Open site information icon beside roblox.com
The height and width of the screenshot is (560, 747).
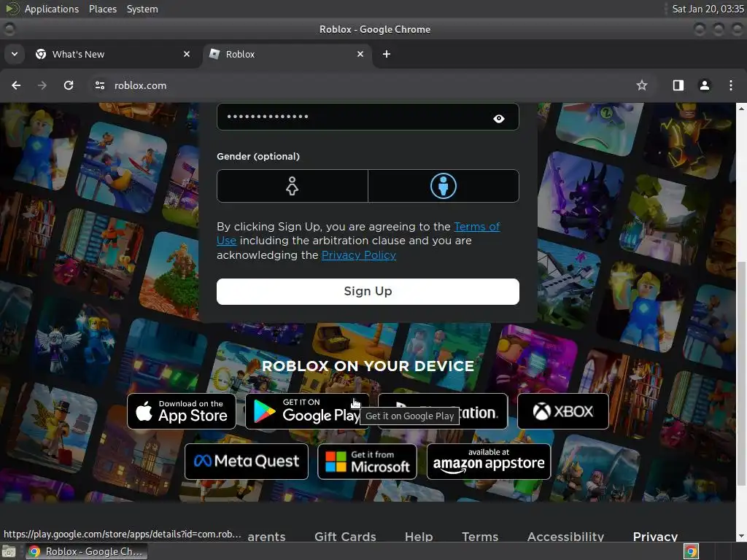[99, 85]
